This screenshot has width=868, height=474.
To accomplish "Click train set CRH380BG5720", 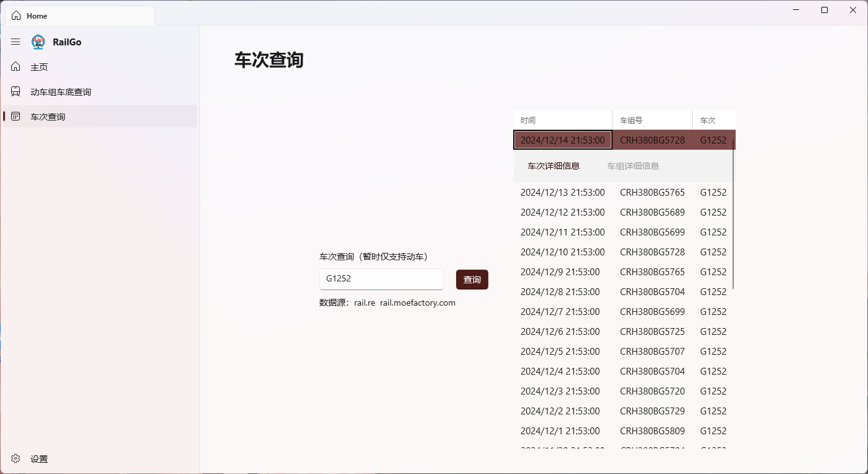I will coord(652,391).
